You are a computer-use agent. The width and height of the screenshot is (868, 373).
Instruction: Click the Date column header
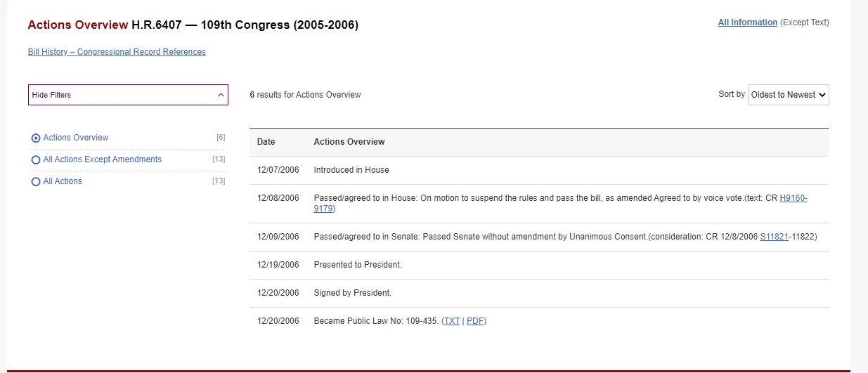266,142
